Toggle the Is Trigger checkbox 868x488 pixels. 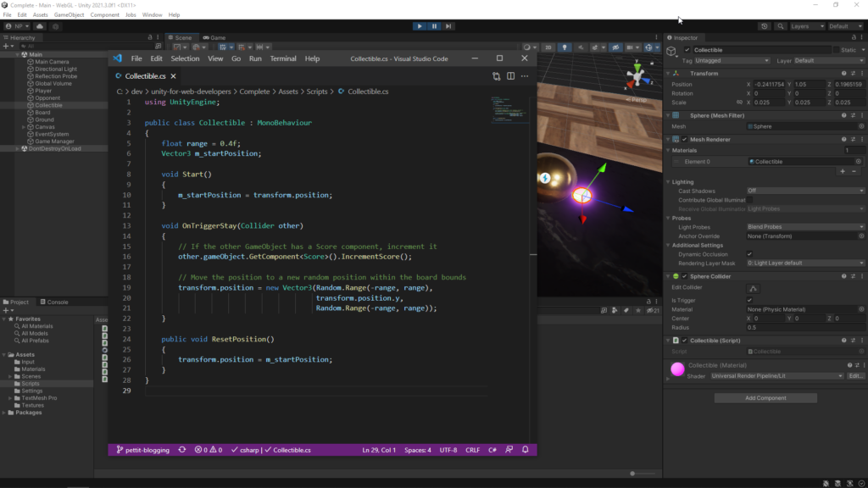750,300
